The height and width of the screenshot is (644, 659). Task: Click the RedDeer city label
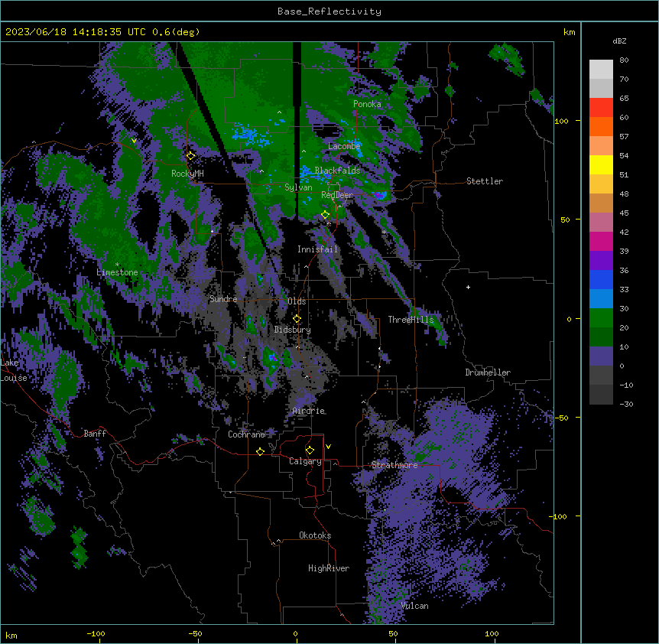(337, 194)
